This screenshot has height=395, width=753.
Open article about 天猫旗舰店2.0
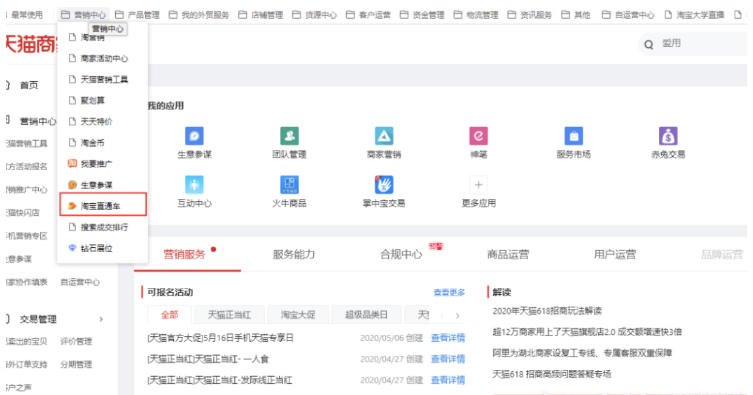point(587,332)
